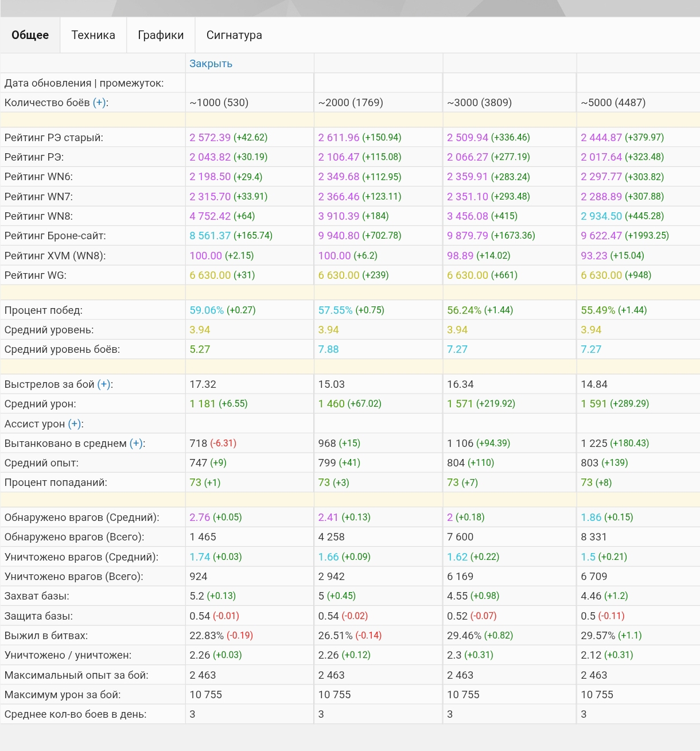The width and height of the screenshot is (700, 751).
Task: Expand the Количество боёв plus sign
Action: coord(100,103)
